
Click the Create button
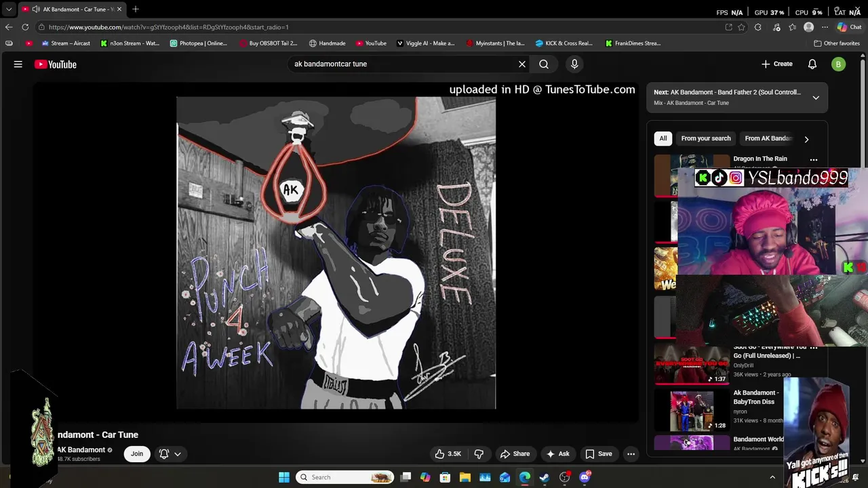coord(777,64)
